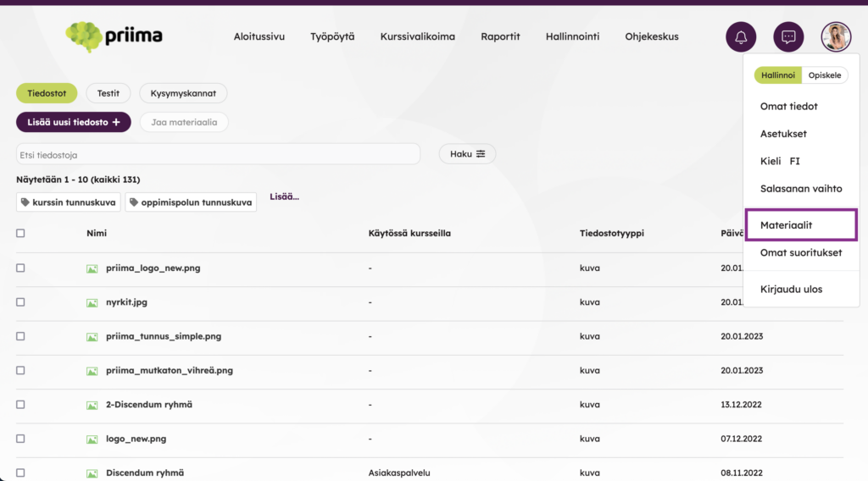Click Näytetään 1 - 10 (kaikki 131) text
This screenshot has height=481, width=868.
point(78,180)
